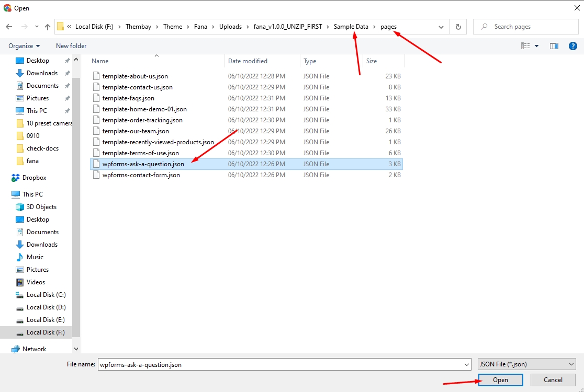Select Local Disk (C:) in sidebar
Image resolution: width=584 pixels, height=392 pixels.
coord(46,295)
